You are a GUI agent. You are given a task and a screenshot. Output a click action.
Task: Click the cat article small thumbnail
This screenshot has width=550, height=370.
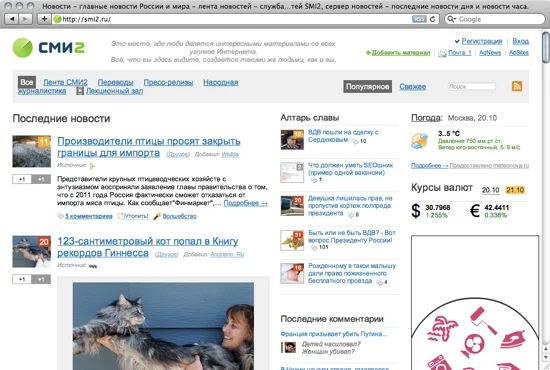32,251
